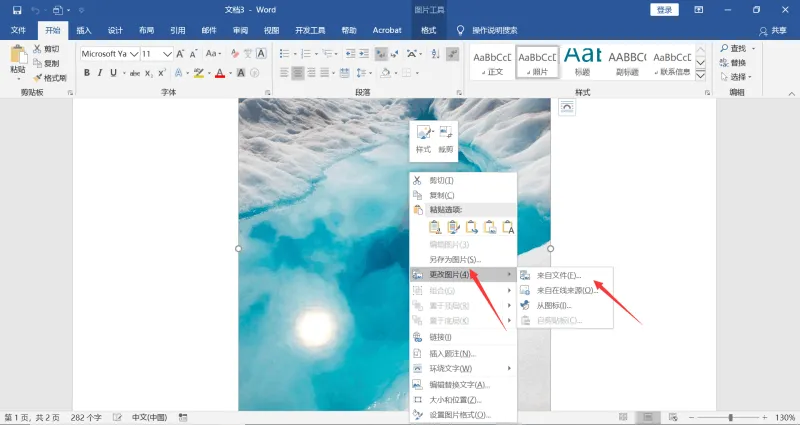
Task: Open line spacing options
Action: pos(362,73)
